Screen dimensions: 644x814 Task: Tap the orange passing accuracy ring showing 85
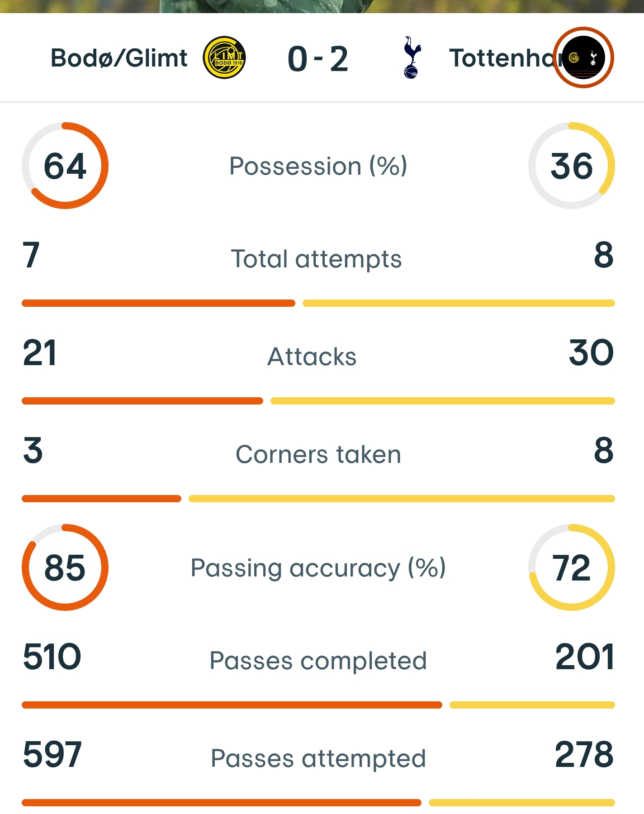click(x=65, y=567)
